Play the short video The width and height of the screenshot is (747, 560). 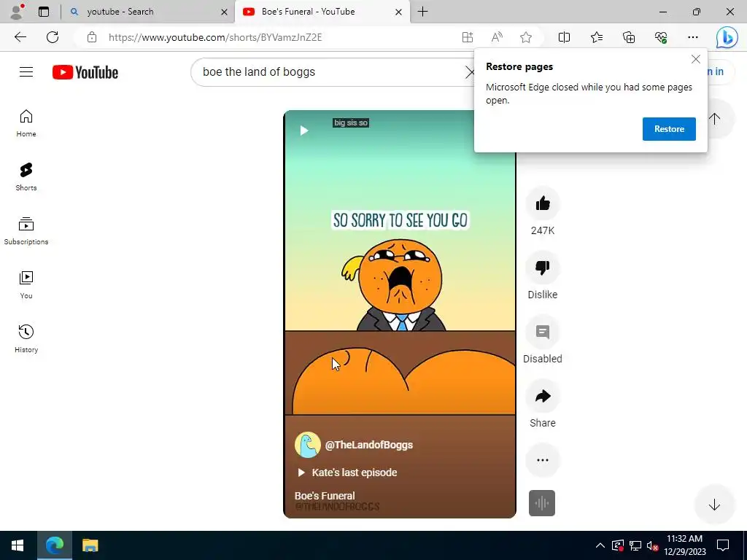[304, 130]
